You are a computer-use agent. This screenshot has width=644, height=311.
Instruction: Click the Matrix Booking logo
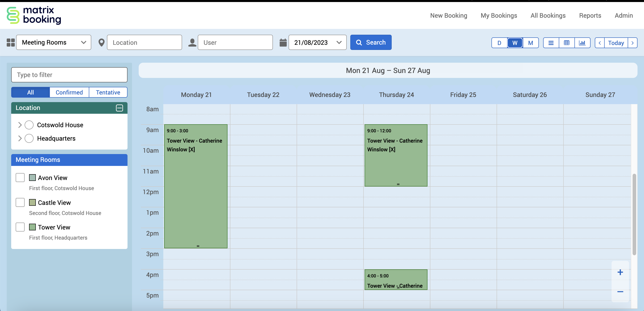click(x=34, y=15)
